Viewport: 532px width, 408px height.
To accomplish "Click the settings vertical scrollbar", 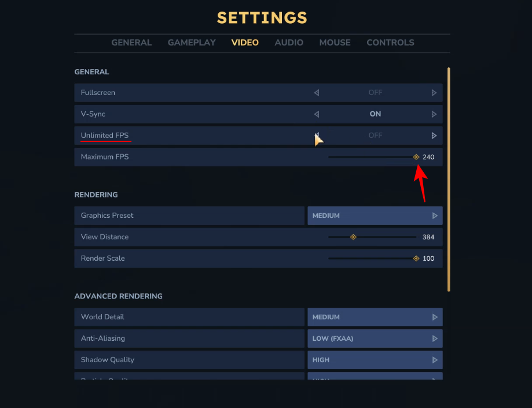I will click(x=449, y=180).
